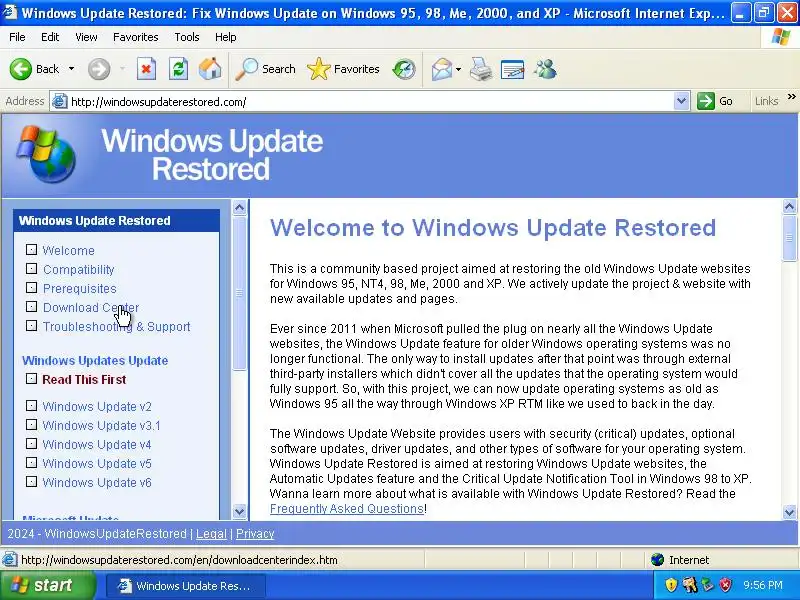Open the Privacy footer link

coord(255,534)
